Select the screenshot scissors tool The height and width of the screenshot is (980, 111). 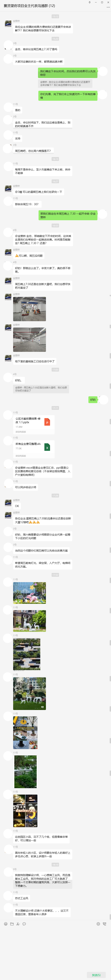click(18, 923)
